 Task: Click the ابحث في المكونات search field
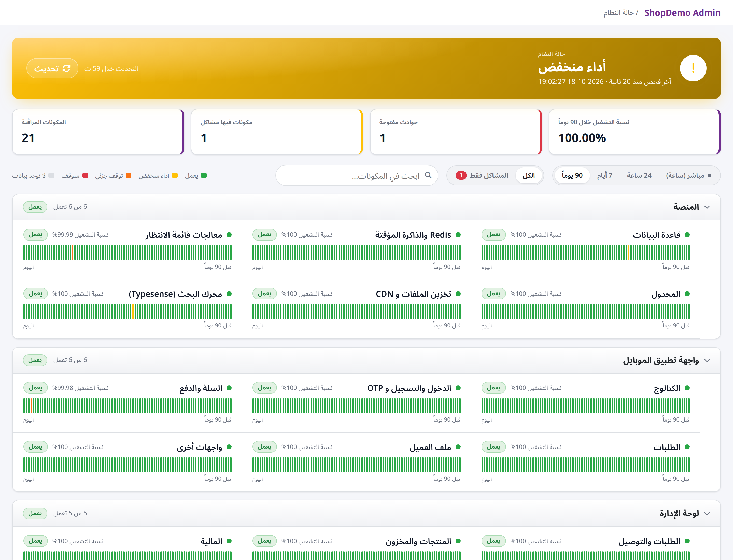pos(357,175)
